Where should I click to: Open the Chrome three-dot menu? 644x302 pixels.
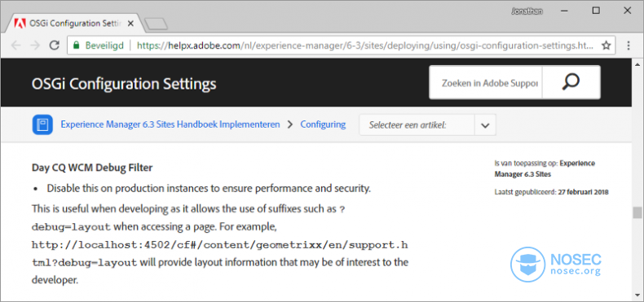point(629,45)
